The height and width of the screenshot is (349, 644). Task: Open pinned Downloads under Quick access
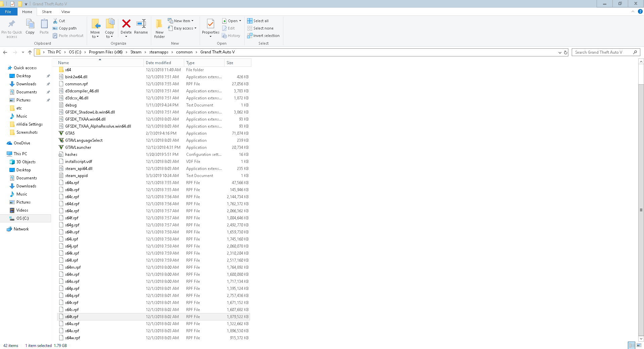[26, 84]
